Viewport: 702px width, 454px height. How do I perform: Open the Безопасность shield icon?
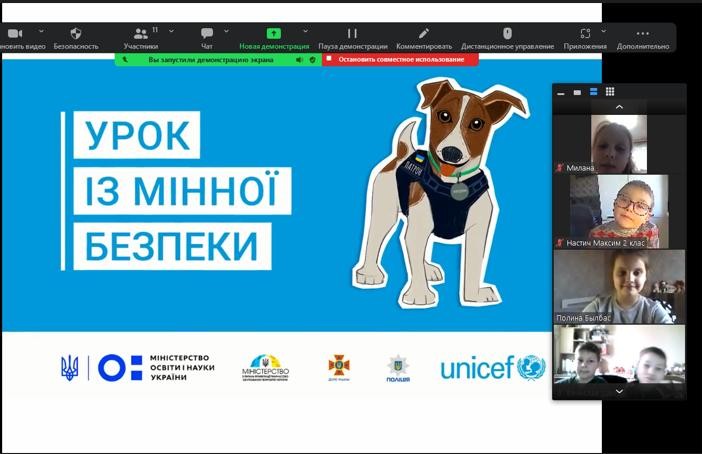76,34
